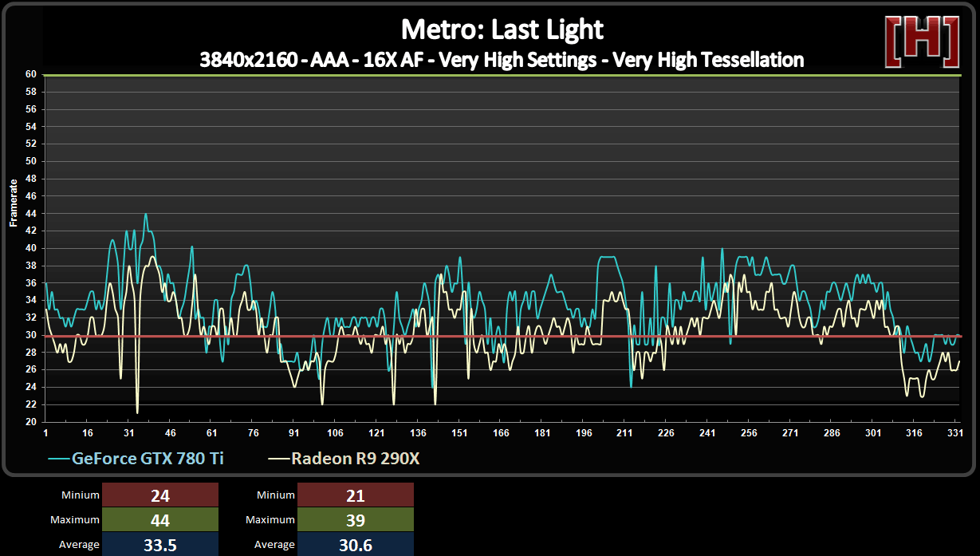Click the 22 label on the framerate axis
The height and width of the screenshot is (556, 980).
pos(31,404)
